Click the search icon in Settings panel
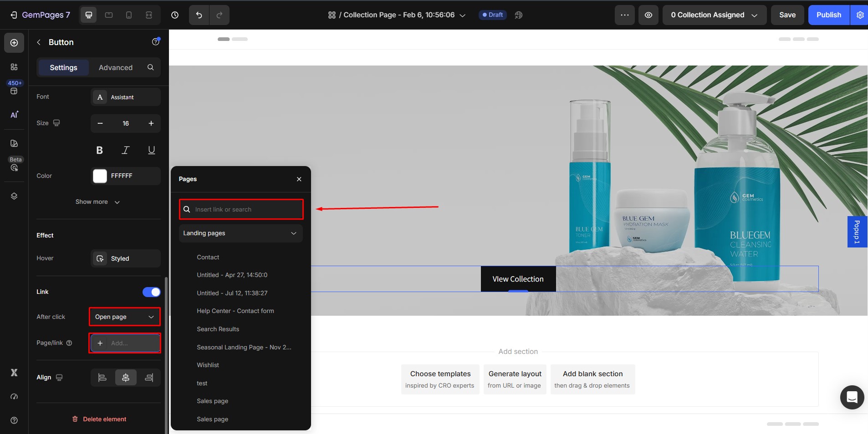This screenshot has height=434, width=868. click(151, 67)
